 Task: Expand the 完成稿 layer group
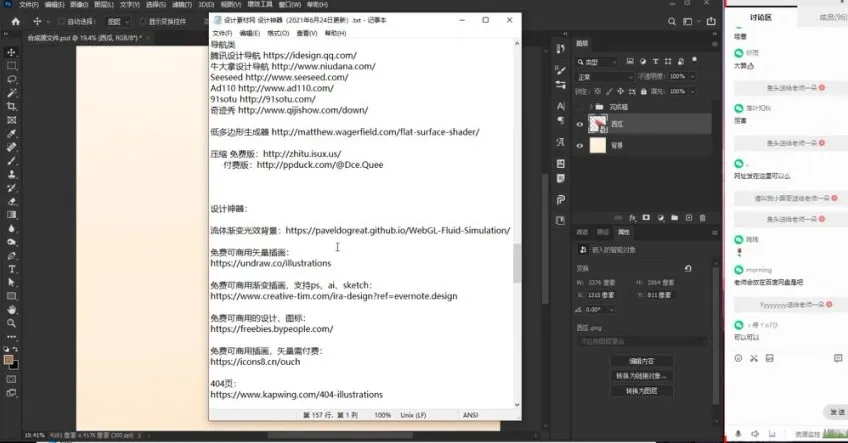point(590,105)
